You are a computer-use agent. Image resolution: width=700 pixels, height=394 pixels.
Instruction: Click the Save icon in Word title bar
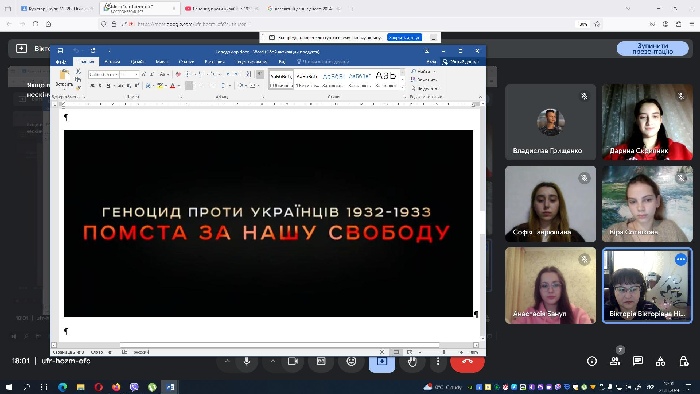(x=60, y=50)
